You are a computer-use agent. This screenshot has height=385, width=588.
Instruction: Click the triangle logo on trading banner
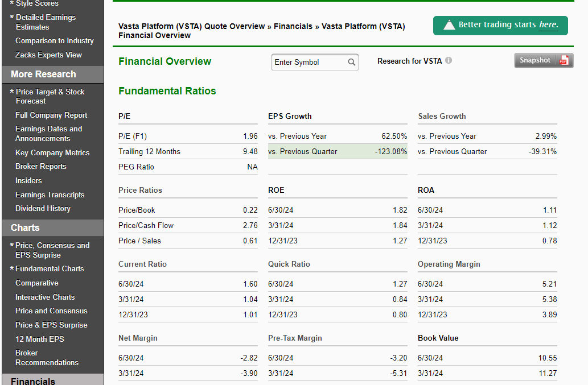tap(449, 25)
